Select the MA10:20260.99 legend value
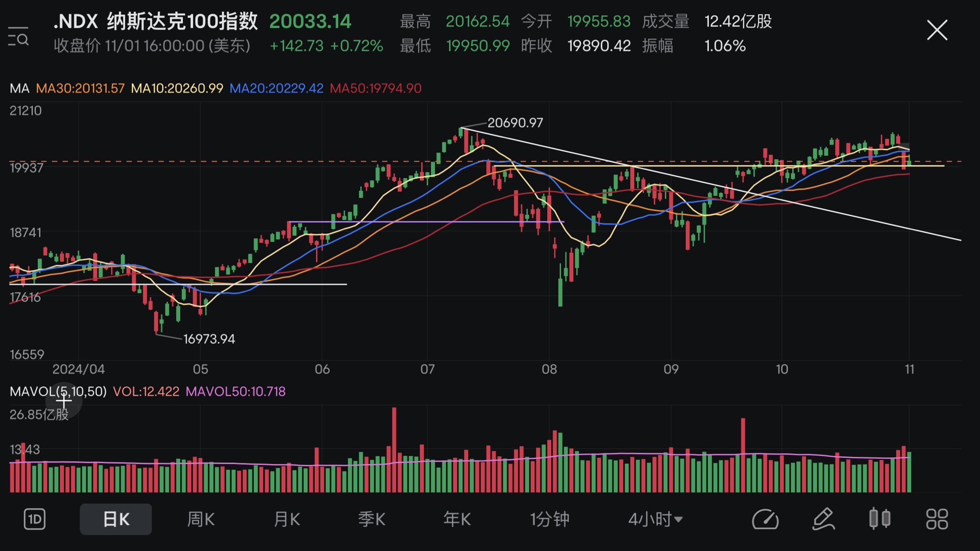Viewport: 980px width, 551px height. tap(177, 88)
